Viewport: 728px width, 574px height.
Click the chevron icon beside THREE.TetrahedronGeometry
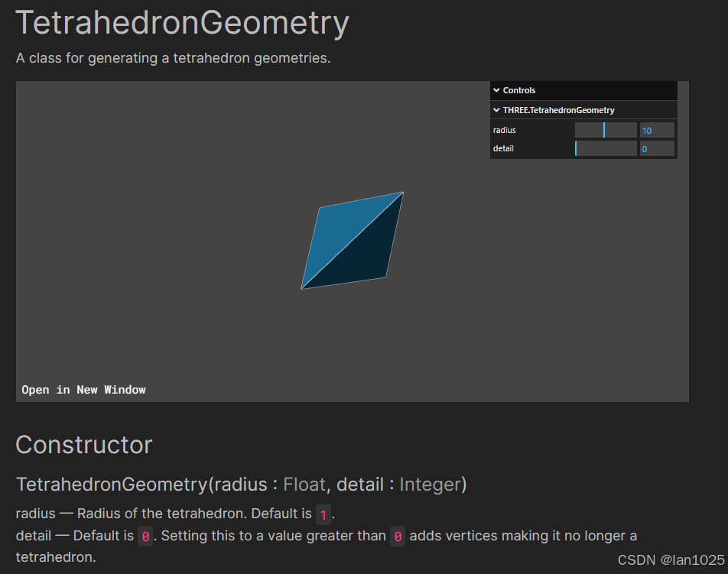point(496,109)
